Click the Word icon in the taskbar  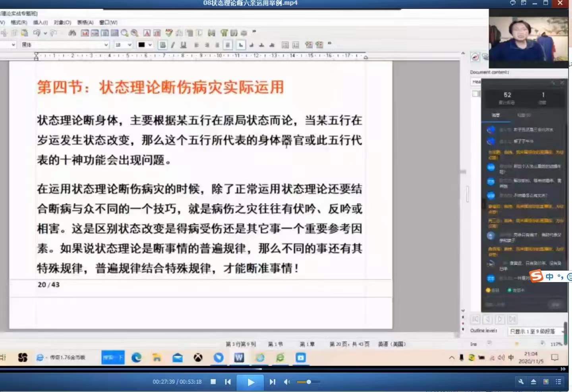pyautogui.click(x=239, y=357)
